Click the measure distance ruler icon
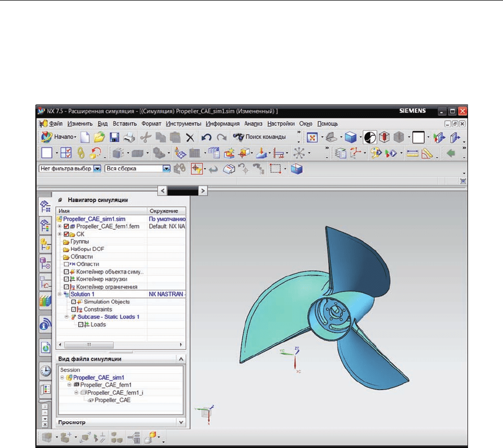The image size is (503, 448). click(x=412, y=154)
